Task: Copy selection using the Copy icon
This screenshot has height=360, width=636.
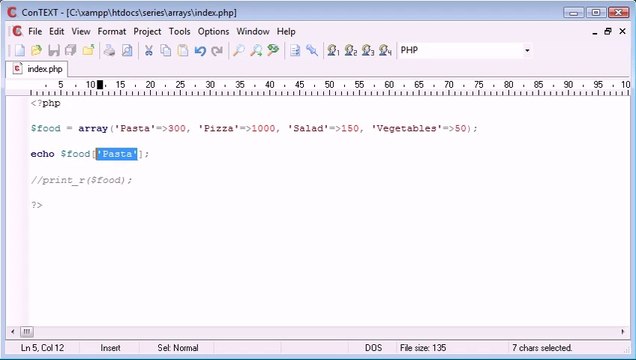Action: pos(165,50)
